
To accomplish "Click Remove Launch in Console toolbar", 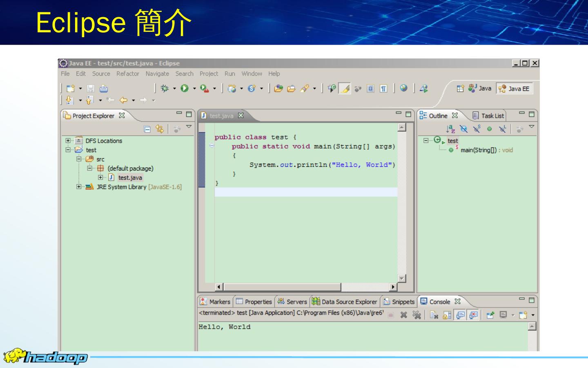I will (403, 315).
